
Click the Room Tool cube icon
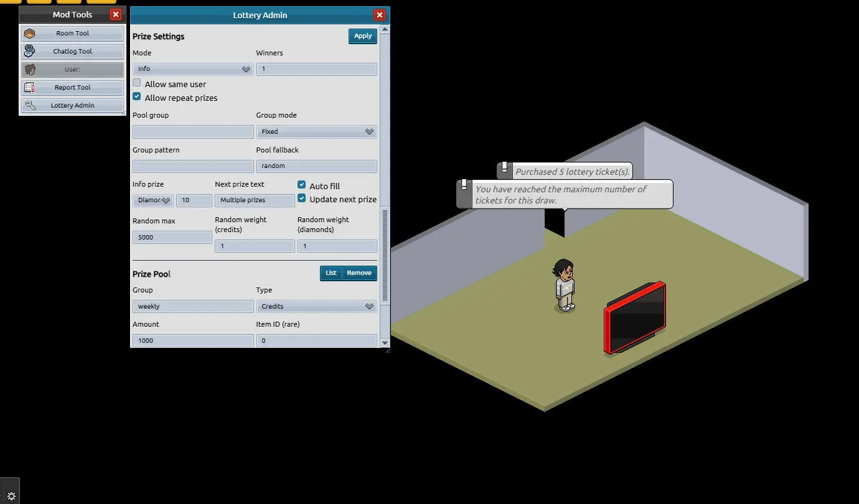tap(29, 34)
